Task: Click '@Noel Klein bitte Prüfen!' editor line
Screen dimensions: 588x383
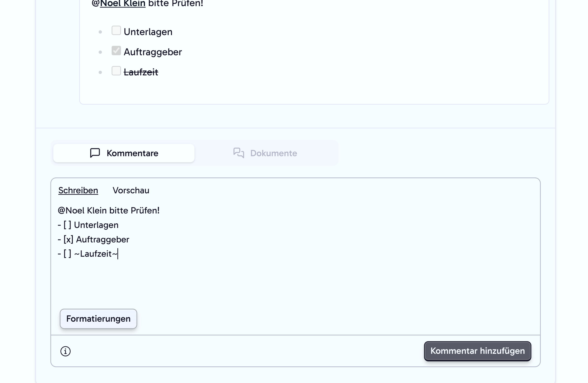Action: [109, 211]
